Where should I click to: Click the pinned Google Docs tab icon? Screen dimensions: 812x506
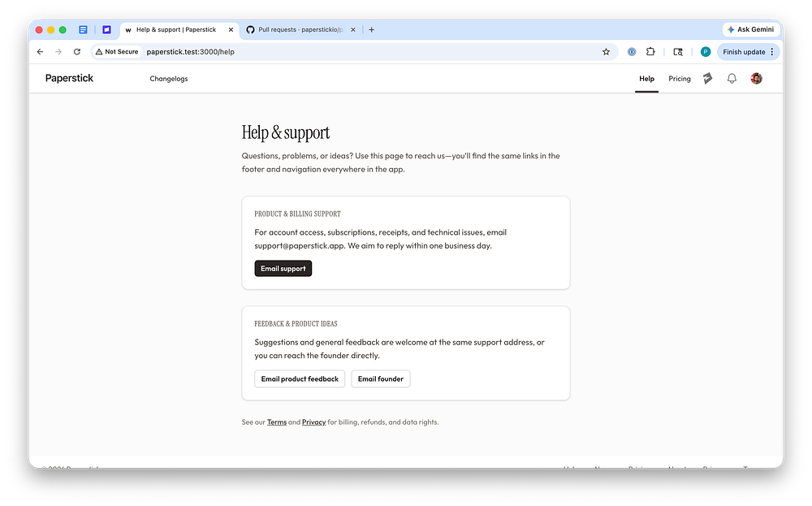83,29
